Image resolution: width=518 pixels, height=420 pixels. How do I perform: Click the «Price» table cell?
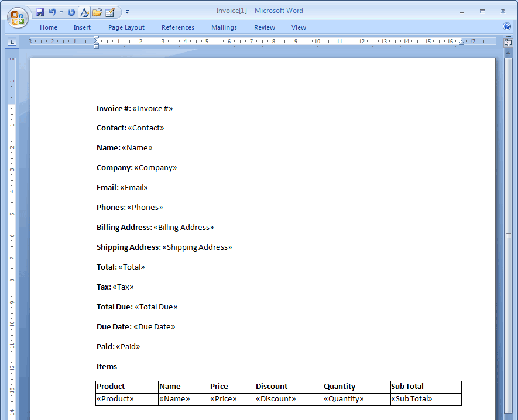[232, 399]
